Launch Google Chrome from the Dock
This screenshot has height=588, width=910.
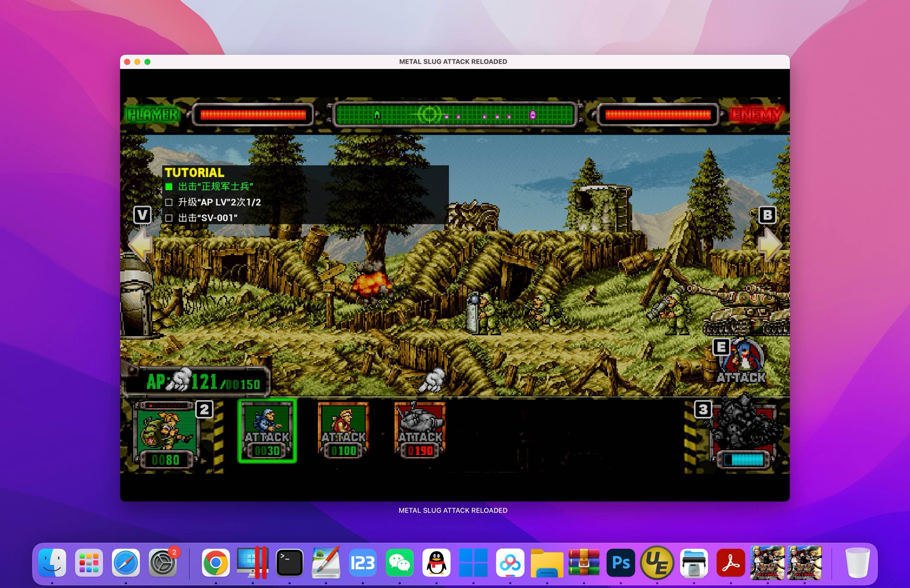(216, 562)
